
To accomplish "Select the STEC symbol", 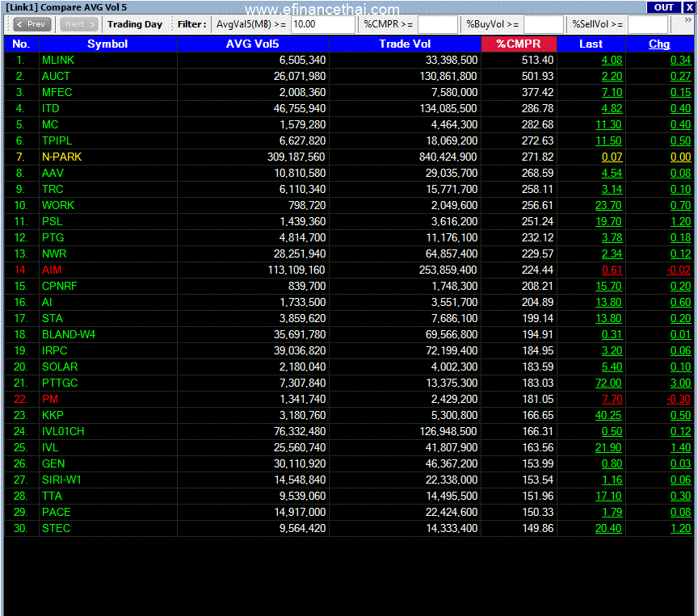I will 56,528.
